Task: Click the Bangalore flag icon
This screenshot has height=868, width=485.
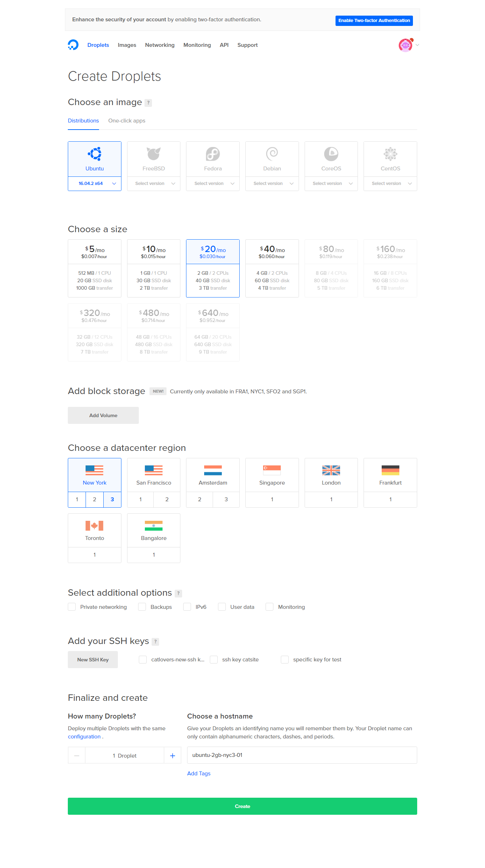Action: point(154,526)
